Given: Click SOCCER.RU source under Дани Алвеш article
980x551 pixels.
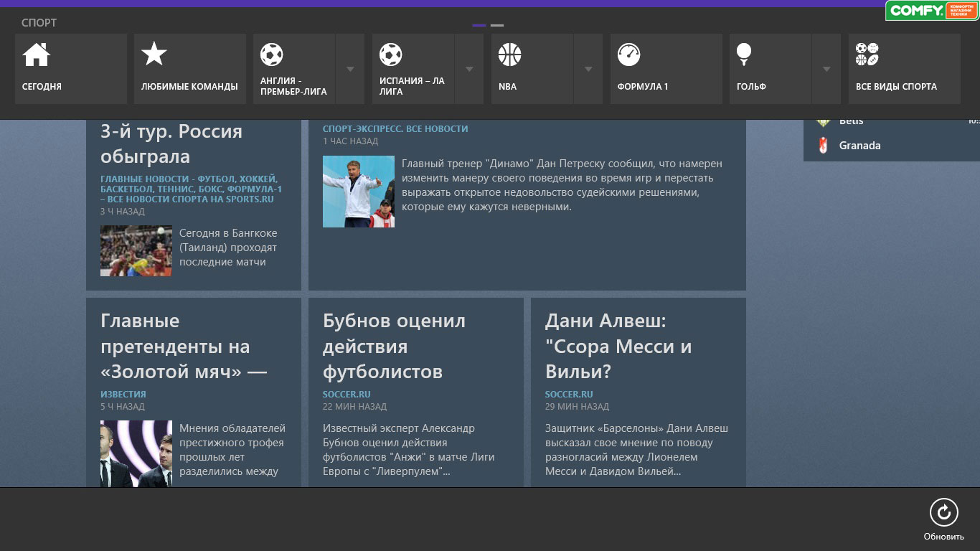Looking at the screenshot, I should click(569, 394).
